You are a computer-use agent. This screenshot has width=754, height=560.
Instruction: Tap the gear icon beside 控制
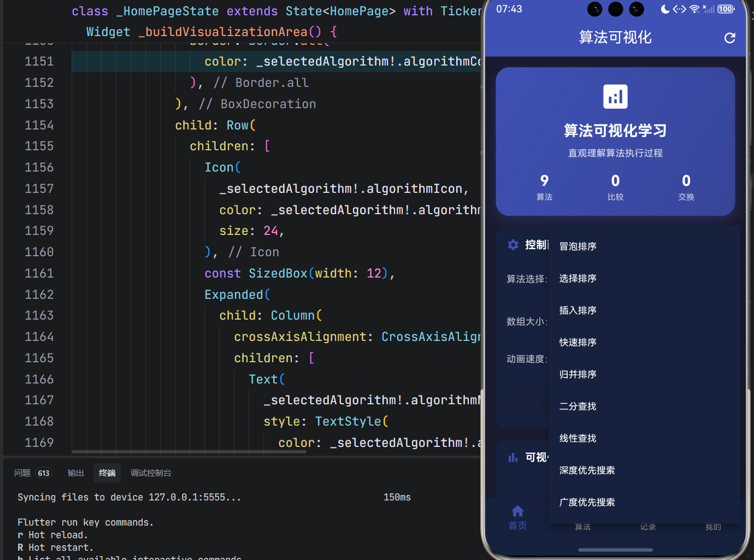pyautogui.click(x=513, y=245)
